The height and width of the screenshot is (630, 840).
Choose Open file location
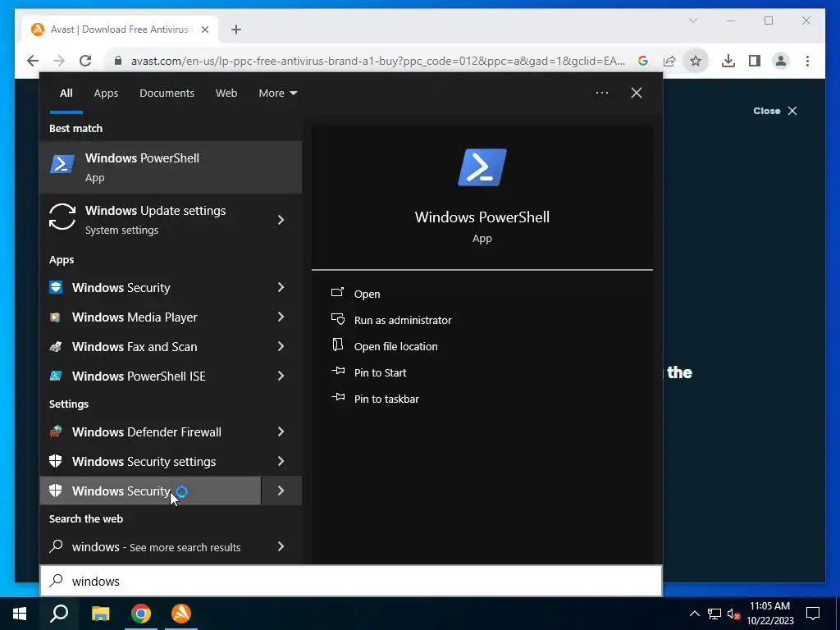395,347
